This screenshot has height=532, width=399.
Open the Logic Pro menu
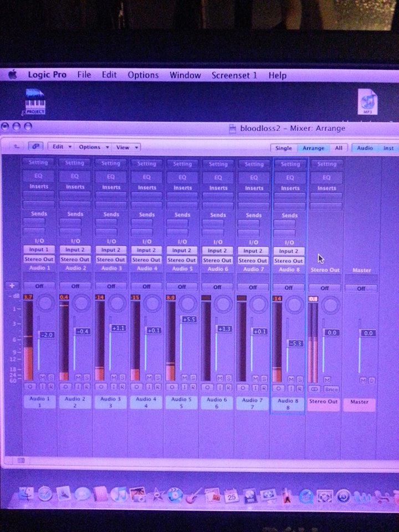47,75
